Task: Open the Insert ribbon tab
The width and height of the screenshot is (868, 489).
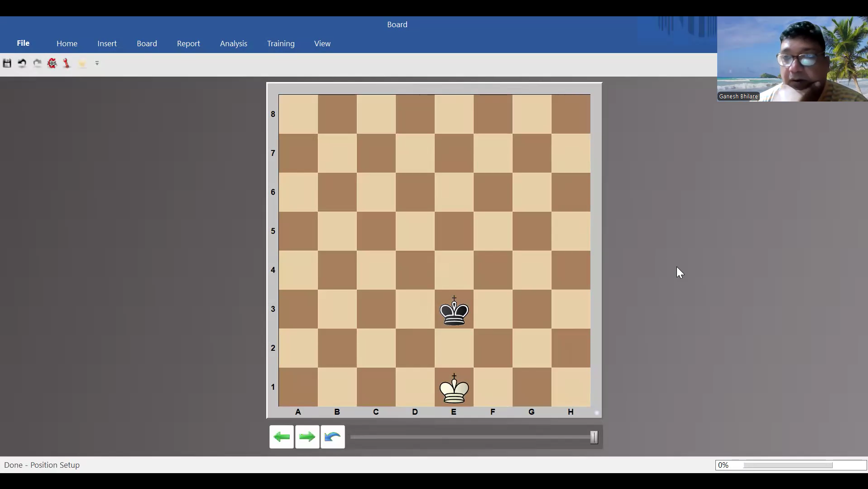Action: [107, 44]
